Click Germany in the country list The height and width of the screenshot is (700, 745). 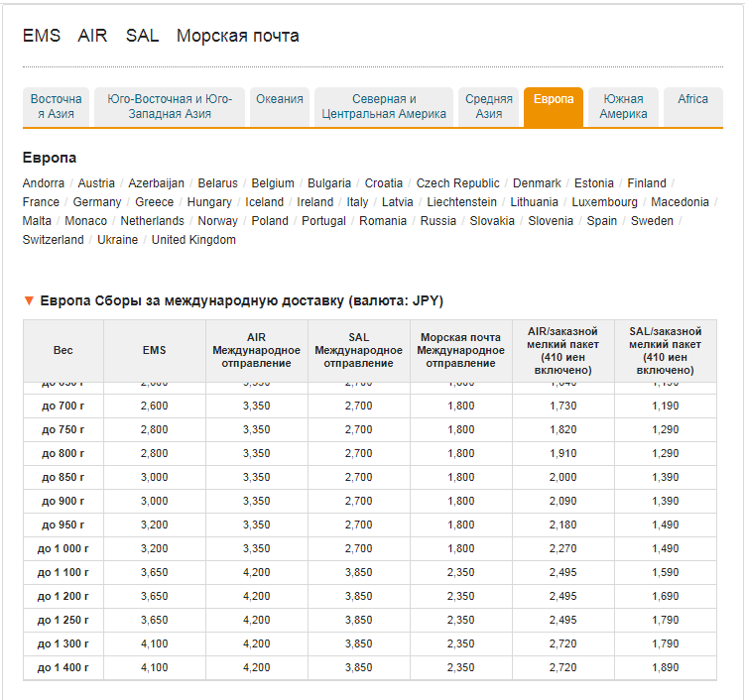click(x=97, y=202)
